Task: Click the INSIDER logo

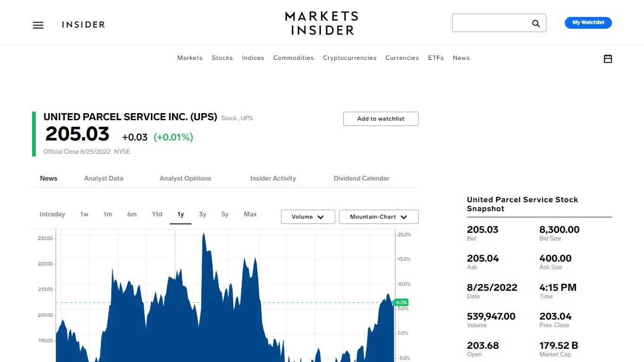Action: pyautogui.click(x=83, y=25)
